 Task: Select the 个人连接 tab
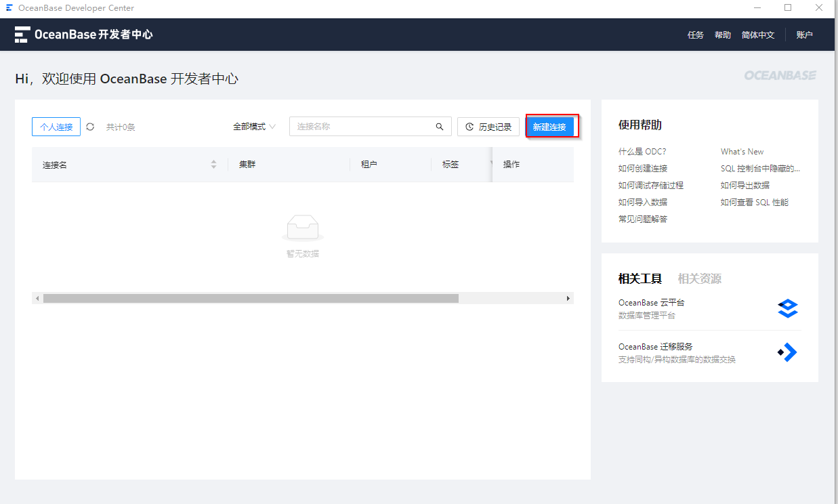click(x=56, y=126)
